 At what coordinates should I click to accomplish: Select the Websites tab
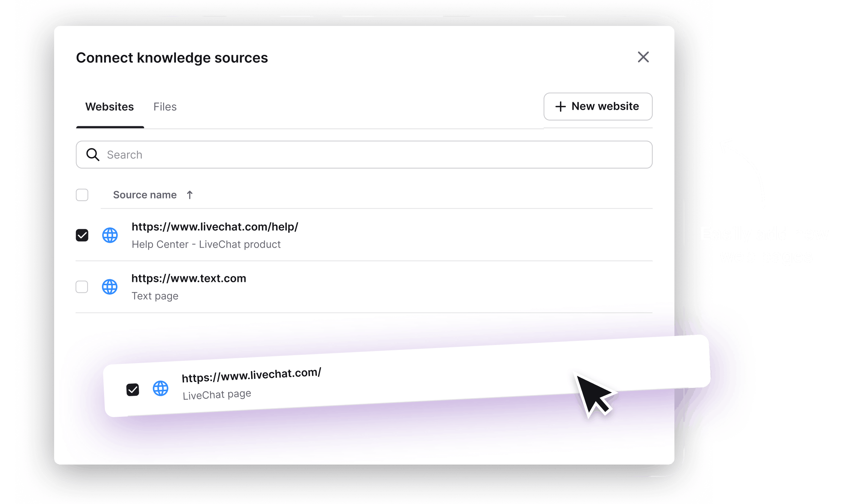pyautogui.click(x=110, y=107)
